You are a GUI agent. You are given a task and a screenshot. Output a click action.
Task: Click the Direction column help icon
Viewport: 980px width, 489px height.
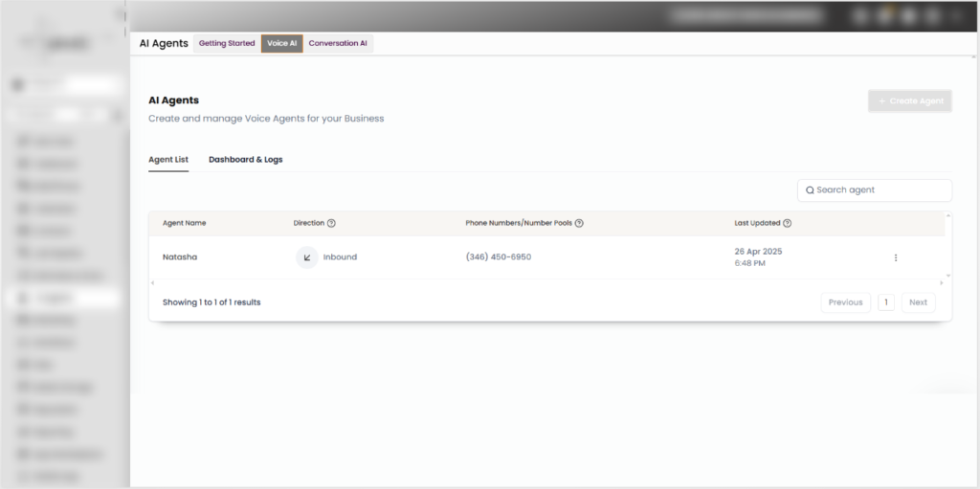click(x=331, y=223)
